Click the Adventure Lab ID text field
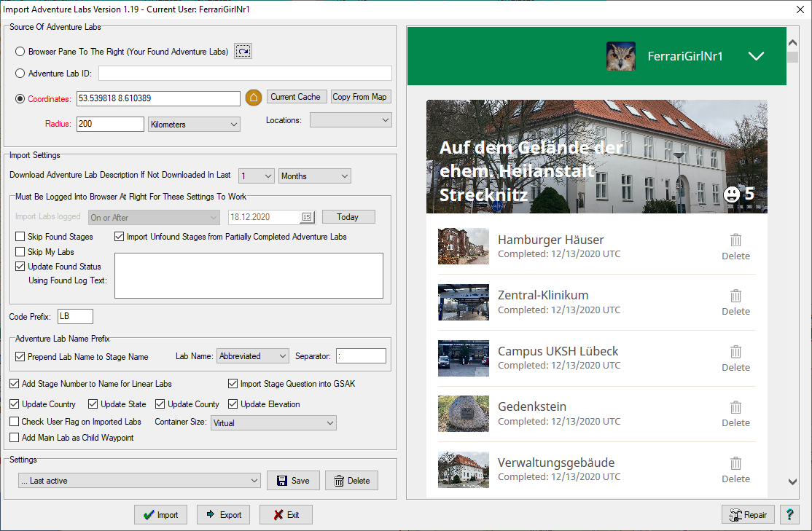The image size is (812, 531). click(x=245, y=73)
